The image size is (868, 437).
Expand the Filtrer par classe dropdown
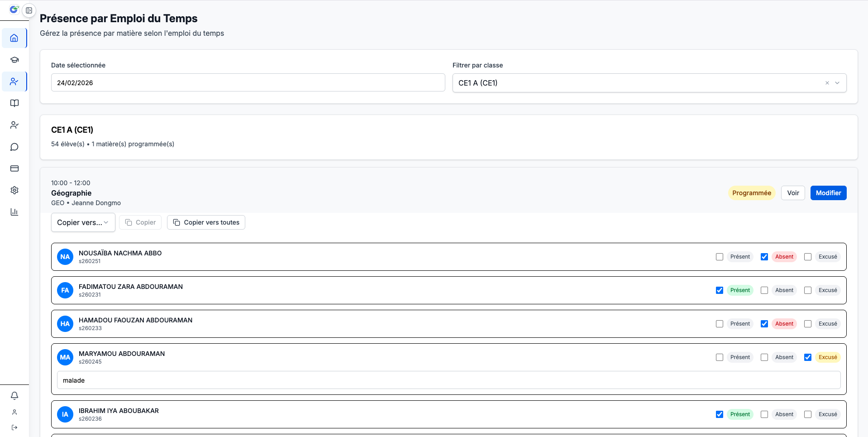(837, 83)
